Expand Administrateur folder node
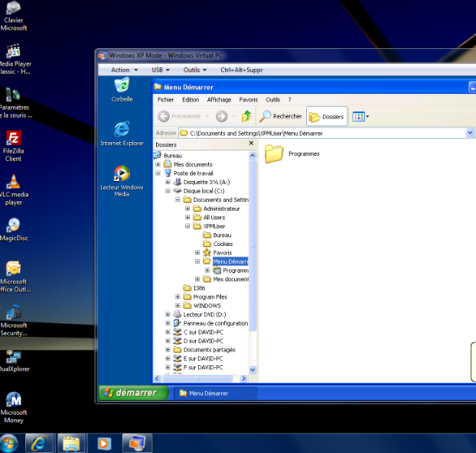Screen dimensions: 476x453 188,209
